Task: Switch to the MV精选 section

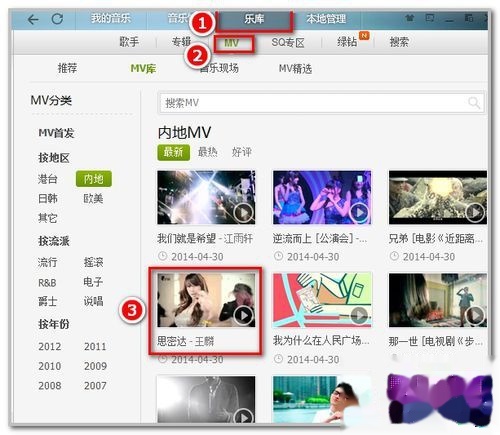Action: (x=295, y=69)
